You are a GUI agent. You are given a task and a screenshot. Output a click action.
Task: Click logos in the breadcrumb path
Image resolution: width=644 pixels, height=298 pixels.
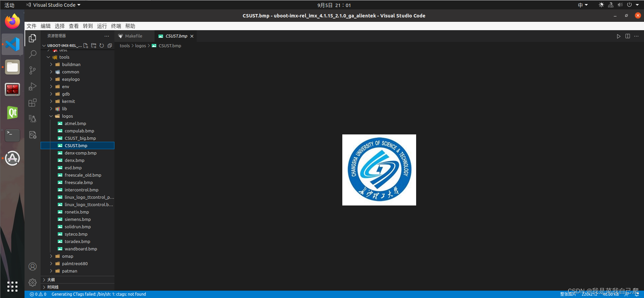(141, 46)
